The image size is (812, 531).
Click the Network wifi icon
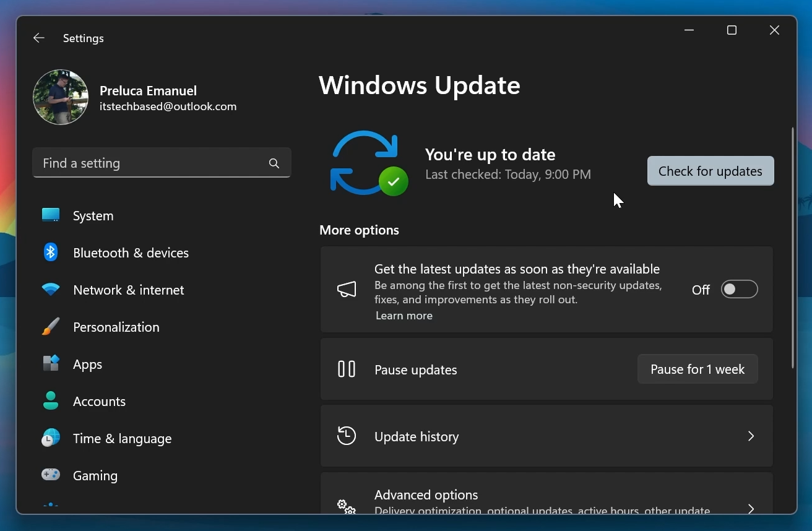coord(51,290)
